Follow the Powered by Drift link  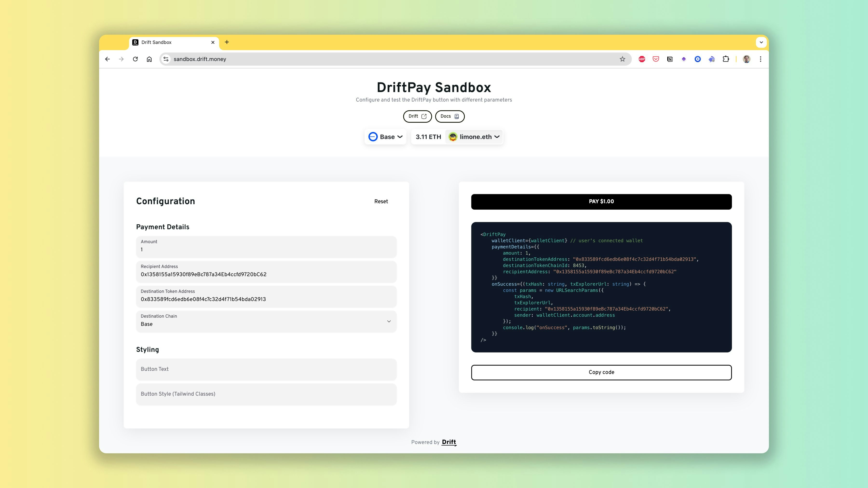pyautogui.click(x=449, y=442)
